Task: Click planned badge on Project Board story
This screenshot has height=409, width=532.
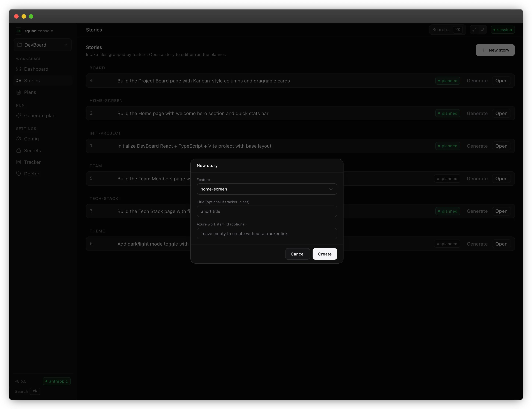Action: (x=448, y=81)
